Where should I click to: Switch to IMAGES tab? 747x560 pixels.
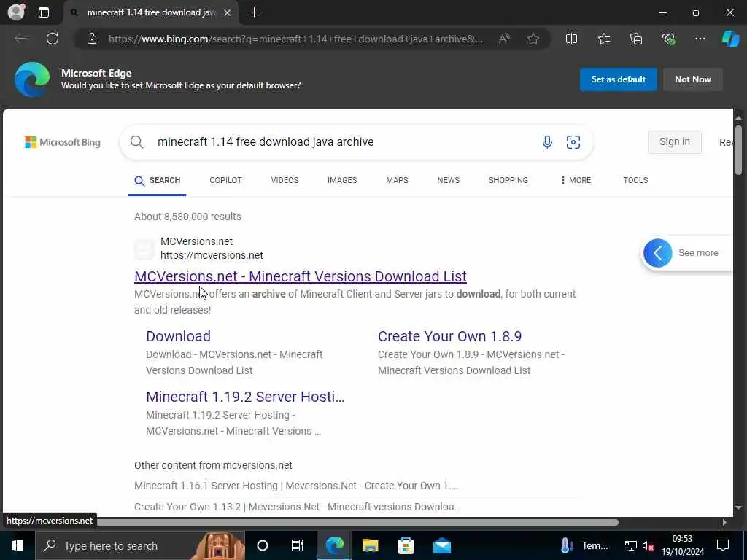pyautogui.click(x=342, y=181)
